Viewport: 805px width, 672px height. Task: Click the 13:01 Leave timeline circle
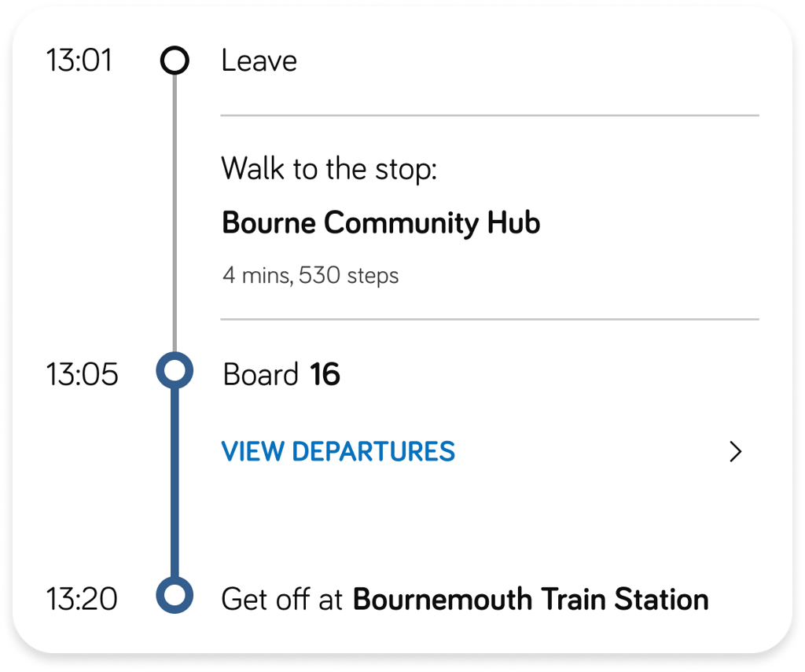point(174,61)
